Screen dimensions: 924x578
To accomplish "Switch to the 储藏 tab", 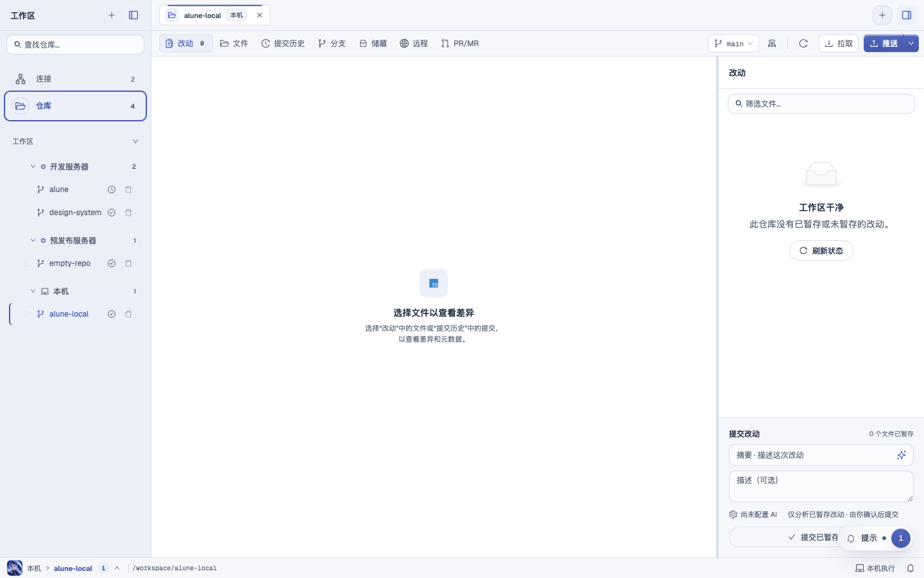I will [x=373, y=44].
